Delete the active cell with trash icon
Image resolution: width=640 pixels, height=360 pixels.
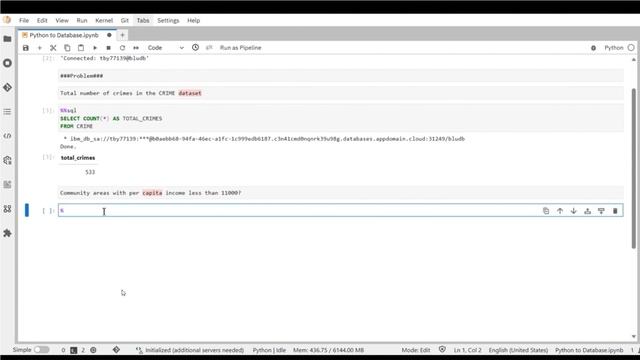[615, 211]
